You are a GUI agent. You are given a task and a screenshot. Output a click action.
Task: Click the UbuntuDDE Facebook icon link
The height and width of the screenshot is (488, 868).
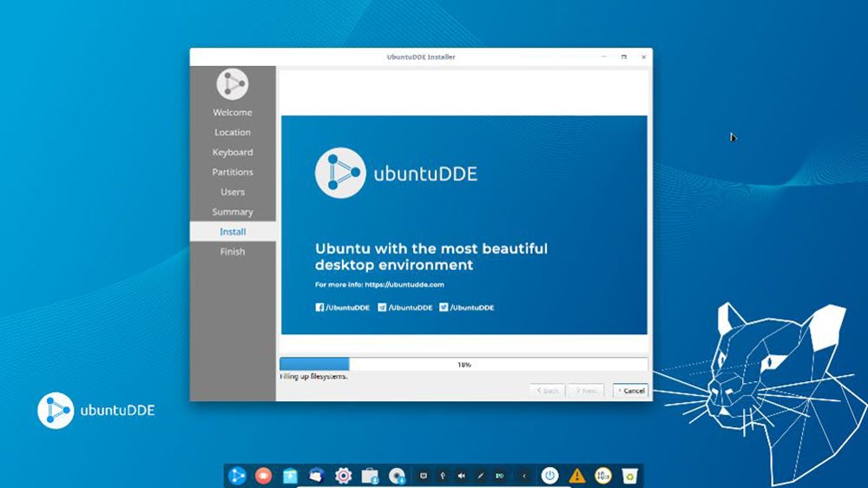click(319, 307)
